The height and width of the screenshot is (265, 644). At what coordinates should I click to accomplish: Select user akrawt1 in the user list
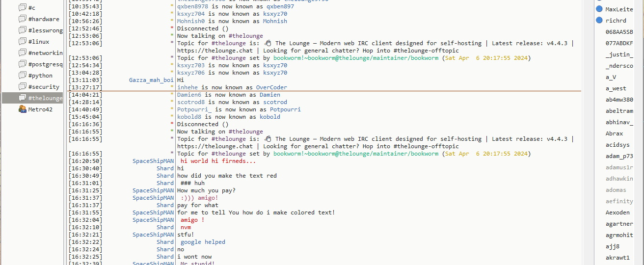tap(617, 258)
